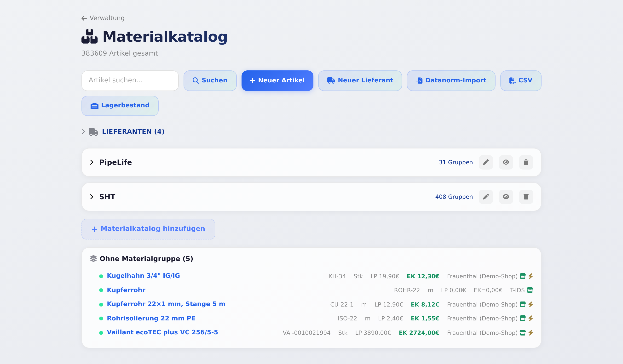Open article Kugelhahn 3/4" IG/IG
The height and width of the screenshot is (364, 623).
[143, 276]
